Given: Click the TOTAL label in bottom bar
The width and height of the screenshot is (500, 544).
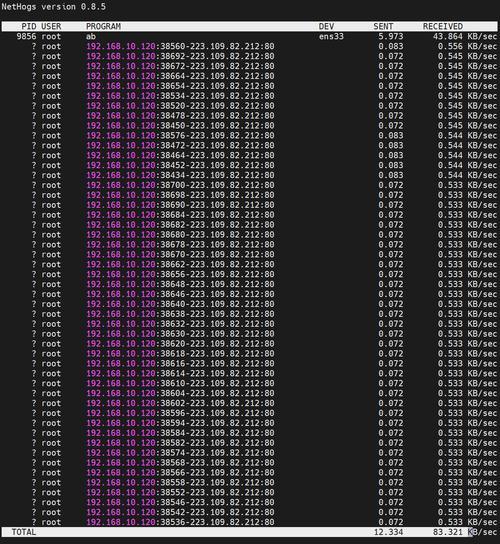Looking at the screenshot, I should point(24,532).
